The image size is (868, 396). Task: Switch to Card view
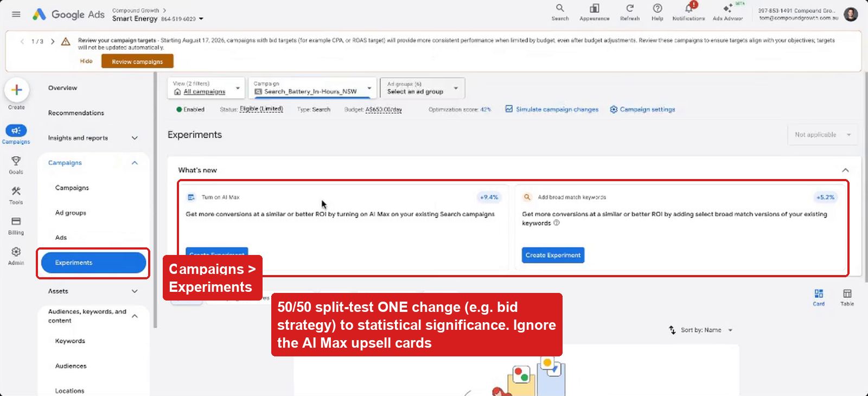click(819, 297)
